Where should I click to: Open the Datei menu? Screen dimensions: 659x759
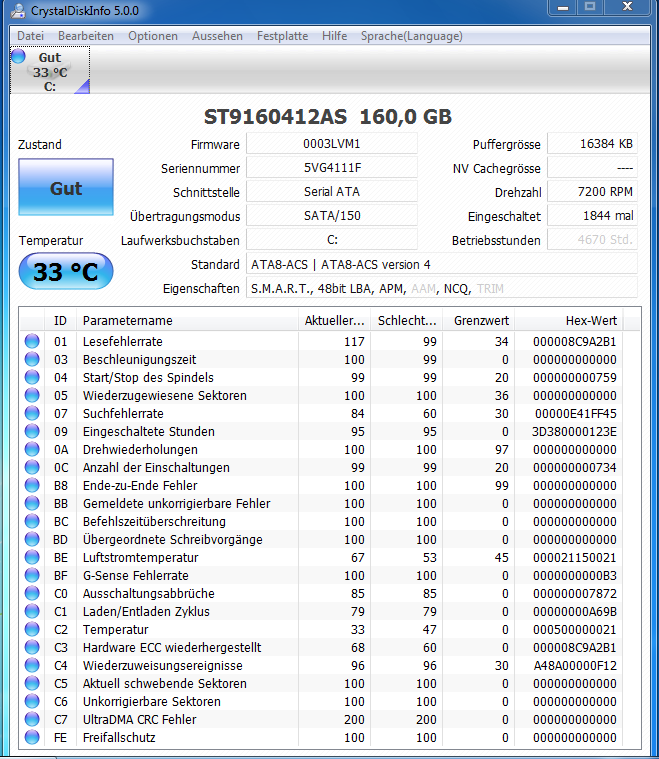tap(31, 36)
